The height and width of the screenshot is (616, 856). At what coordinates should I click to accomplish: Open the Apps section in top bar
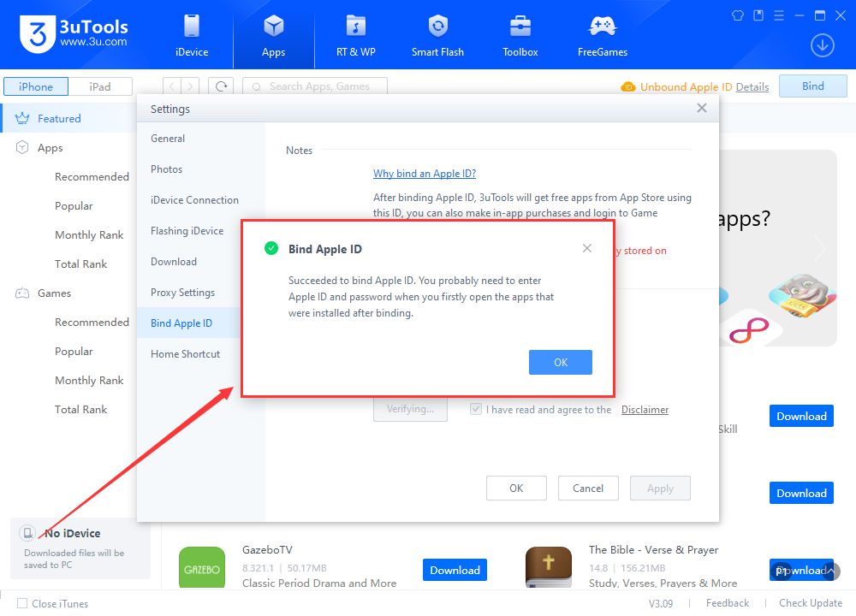click(274, 35)
